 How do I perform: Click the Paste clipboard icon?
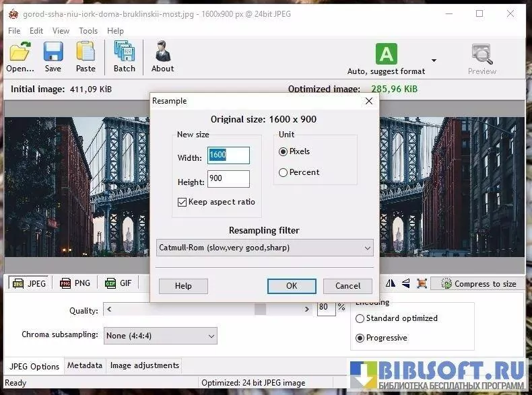point(86,52)
